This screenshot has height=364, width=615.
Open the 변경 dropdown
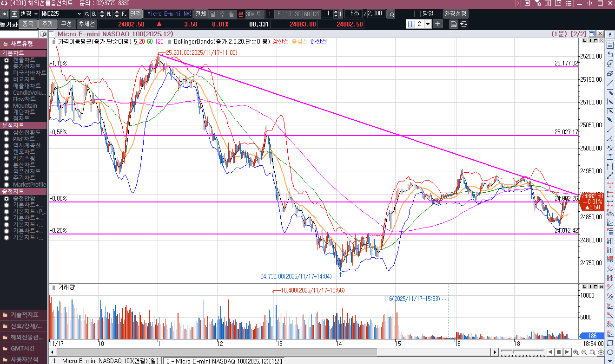pos(36,14)
